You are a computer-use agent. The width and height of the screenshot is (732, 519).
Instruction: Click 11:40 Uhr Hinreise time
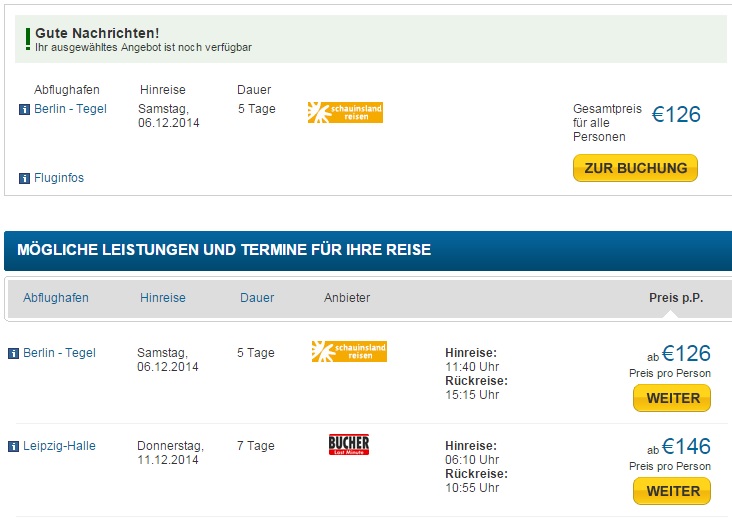(x=472, y=367)
